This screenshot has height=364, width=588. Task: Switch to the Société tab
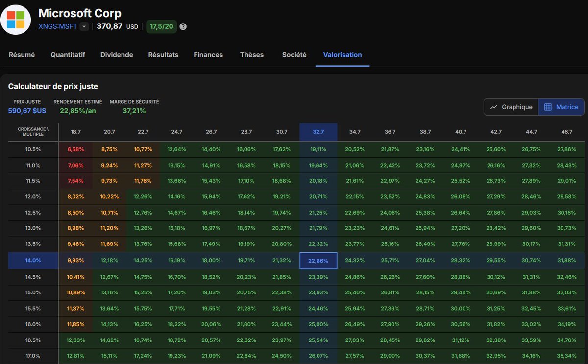pos(294,55)
